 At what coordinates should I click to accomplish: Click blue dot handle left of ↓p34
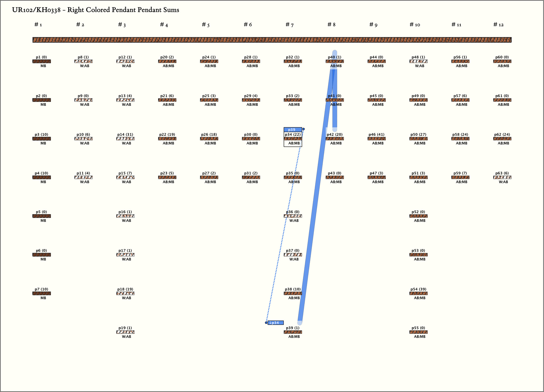click(x=266, y=323)
